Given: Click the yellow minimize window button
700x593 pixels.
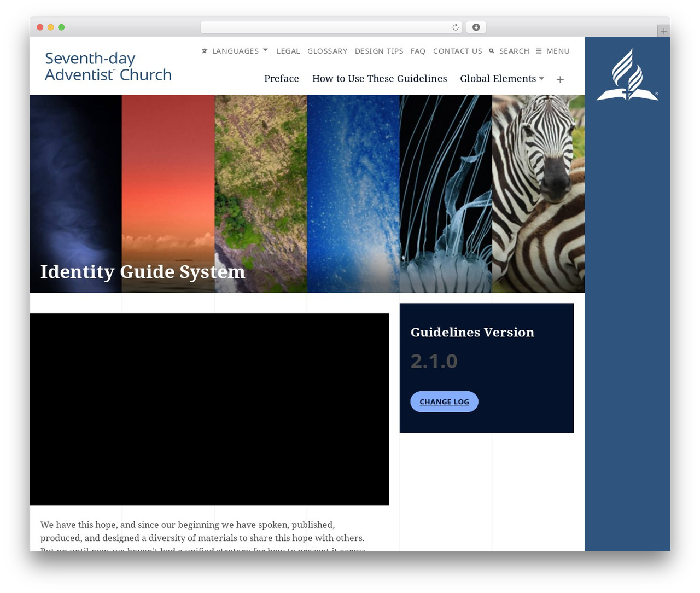Looking at the screenshot, I should [51, 27].
